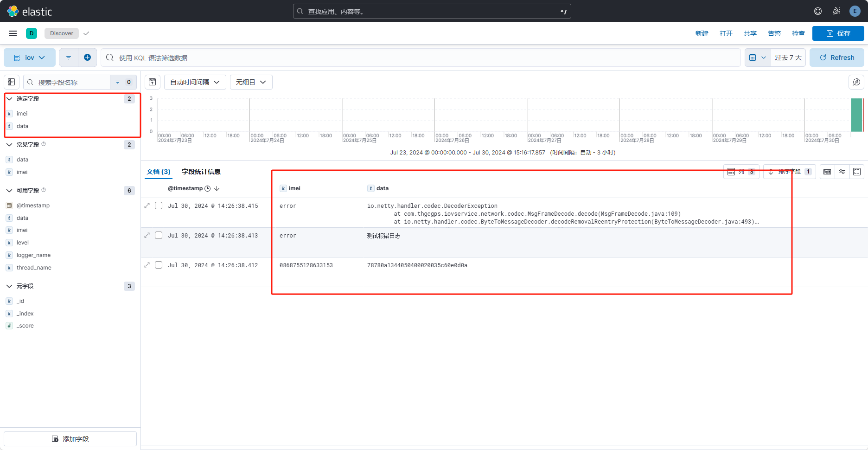Switch to the 文档 (3) tab

click(x=159, y=172)
